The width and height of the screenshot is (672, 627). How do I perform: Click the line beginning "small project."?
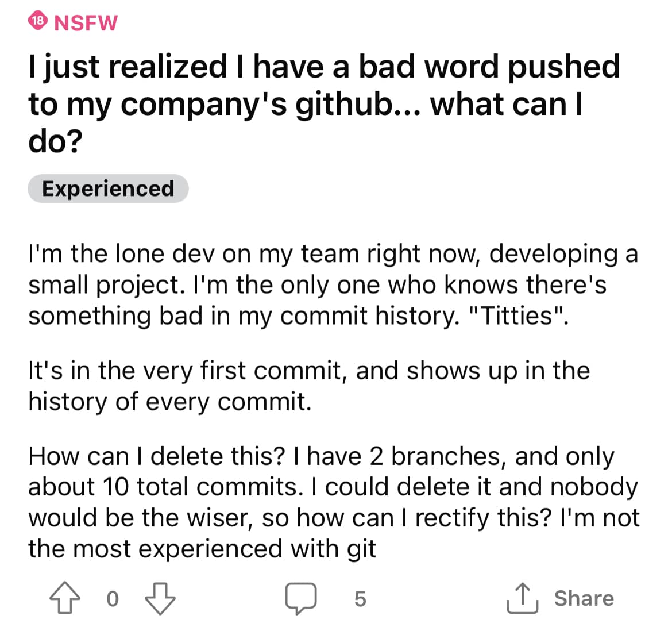[317, 284]
